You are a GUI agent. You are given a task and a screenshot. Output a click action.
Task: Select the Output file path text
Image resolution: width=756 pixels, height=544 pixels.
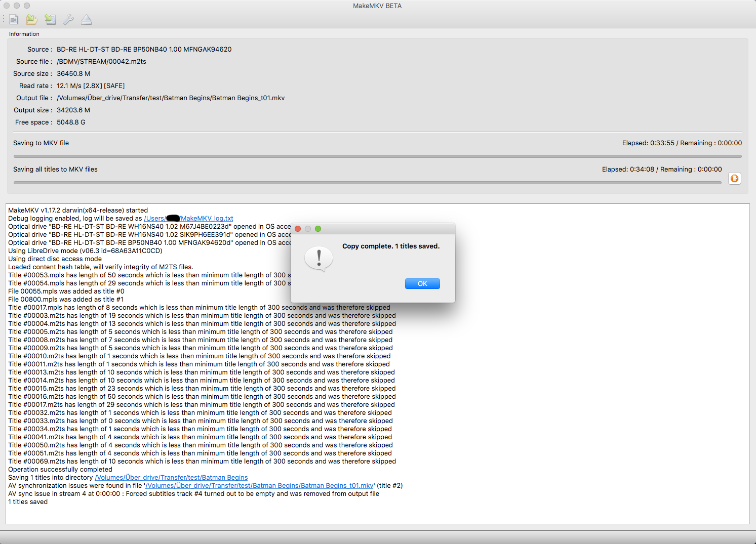tap(171, 98)
